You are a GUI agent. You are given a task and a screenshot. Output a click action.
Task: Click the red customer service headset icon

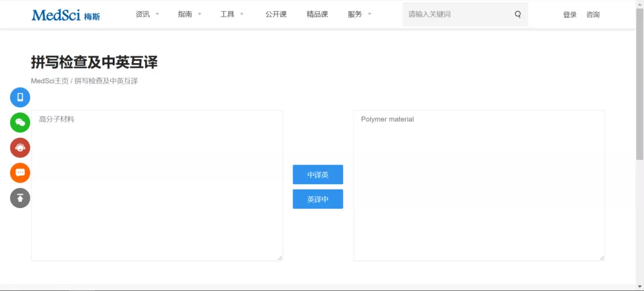pos(20,147)
